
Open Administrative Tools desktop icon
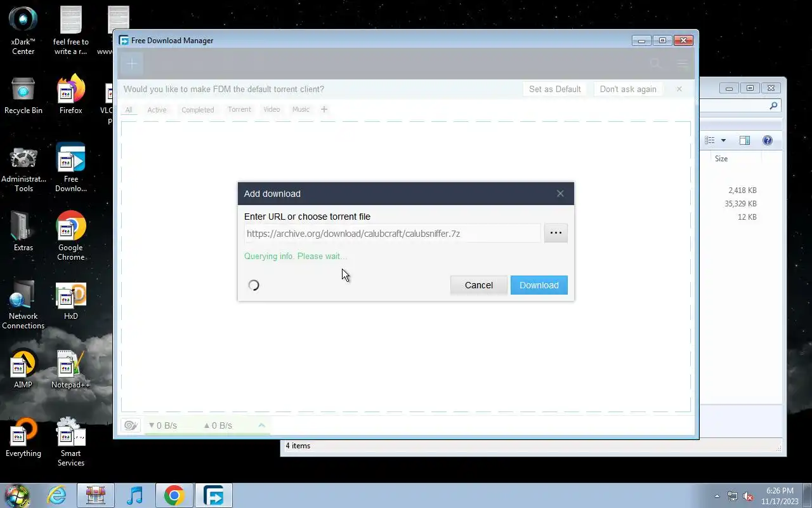(x=23, y=169)
